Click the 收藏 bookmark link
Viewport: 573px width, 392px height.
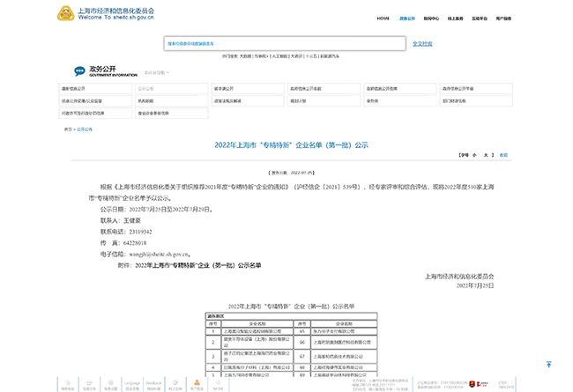click(503, 154)
